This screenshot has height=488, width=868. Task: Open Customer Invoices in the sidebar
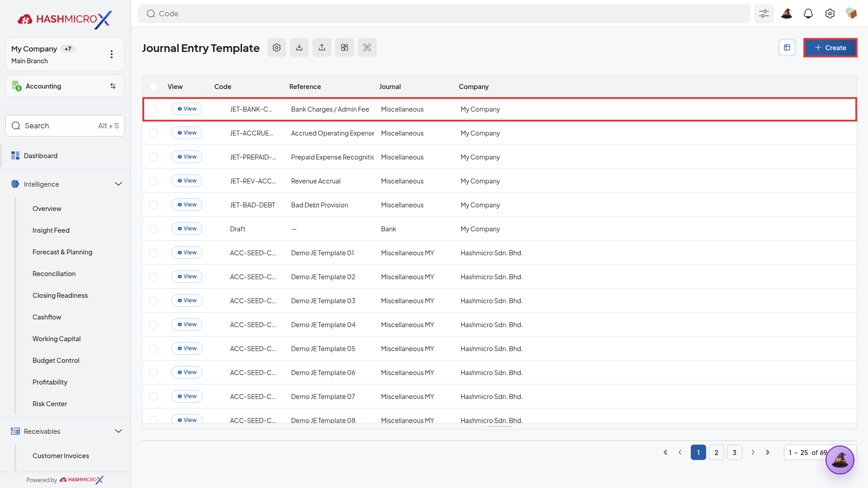[x=61, y=455]
